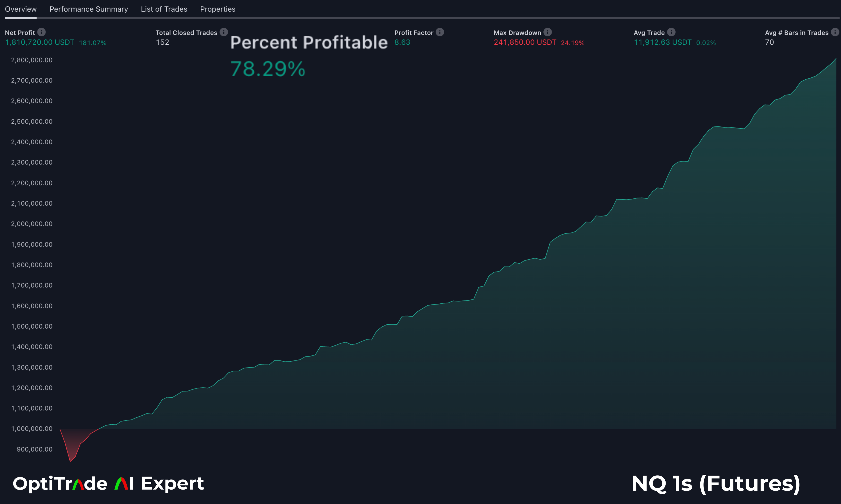Click the 241,850.00 USDT max drawdown value

coord(525,42)
